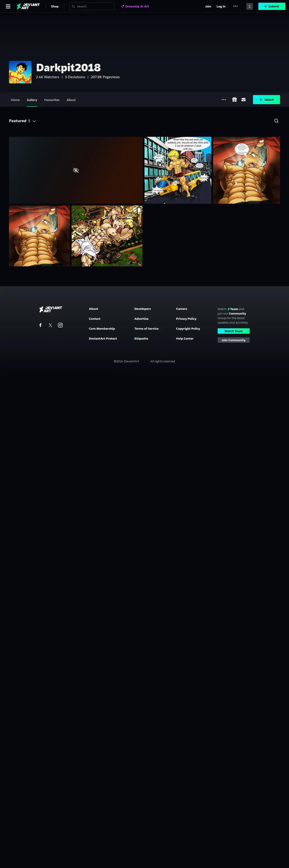Open the Instagram footer icon

(60, 325)
